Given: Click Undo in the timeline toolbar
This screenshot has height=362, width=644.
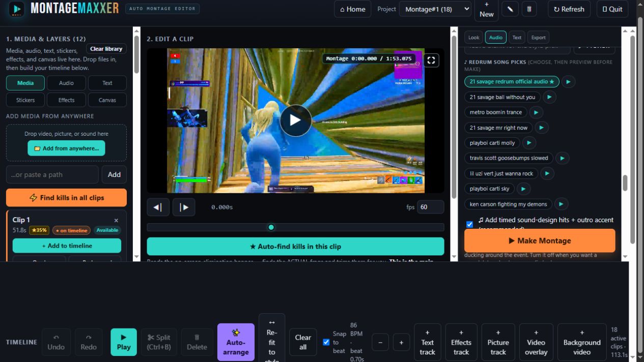Looking at the screenshot, I should pyautogui.click(x=56, y=342).
